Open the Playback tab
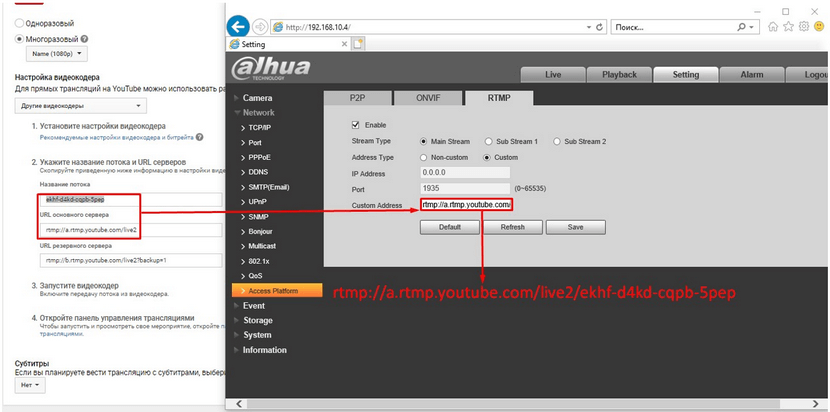Image resolution: width=830 pixels, height=412 pixels. 619,75
